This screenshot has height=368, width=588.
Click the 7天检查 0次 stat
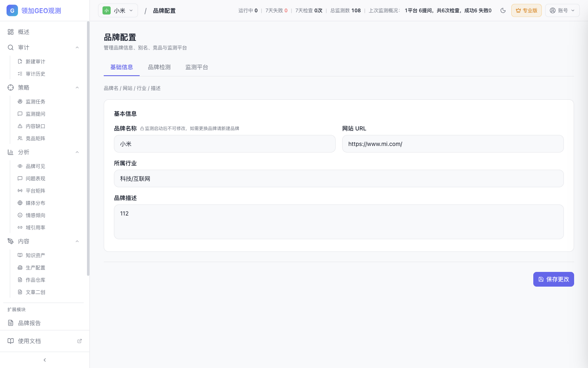pos(309,11)
